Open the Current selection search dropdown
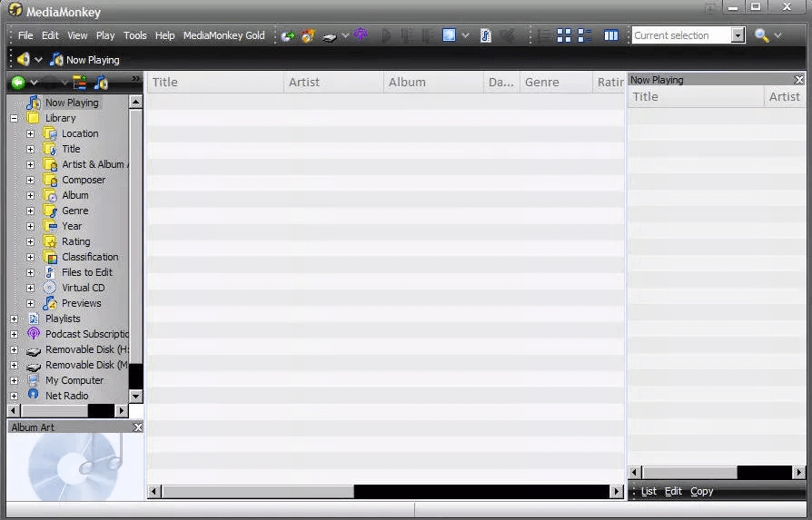 [x=738, y=35]
